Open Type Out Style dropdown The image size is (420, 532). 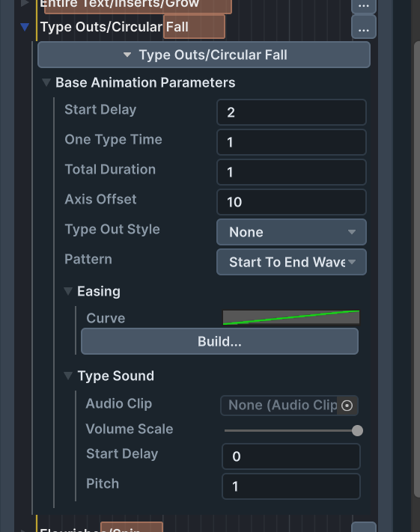[291, 232]
